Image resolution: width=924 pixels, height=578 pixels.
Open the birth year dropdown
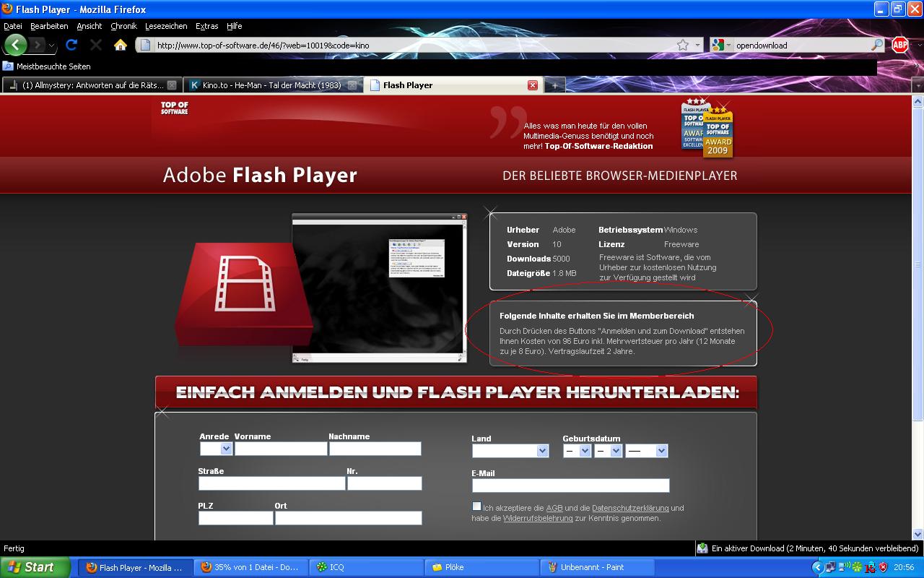646,451
